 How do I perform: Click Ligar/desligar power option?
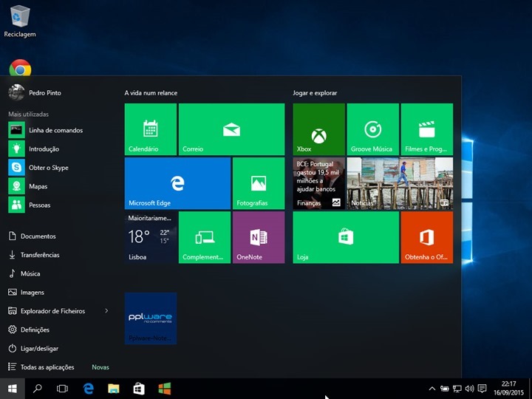33,348
